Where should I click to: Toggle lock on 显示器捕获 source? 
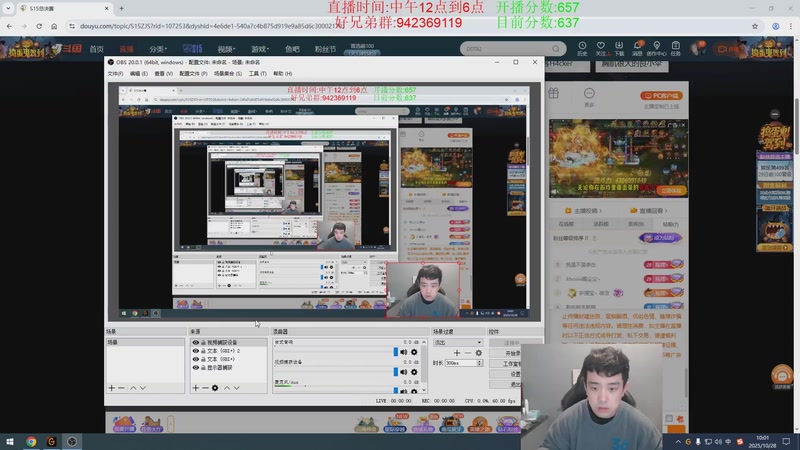point(203,367)
